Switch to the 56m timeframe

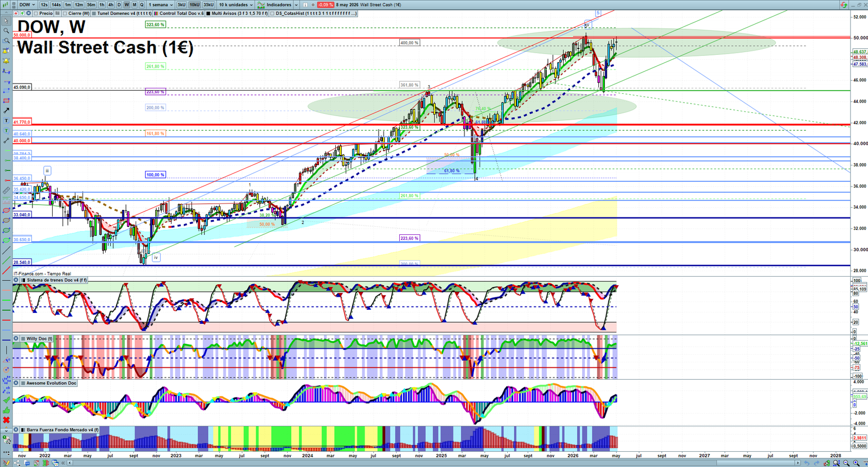click(91, 5)
